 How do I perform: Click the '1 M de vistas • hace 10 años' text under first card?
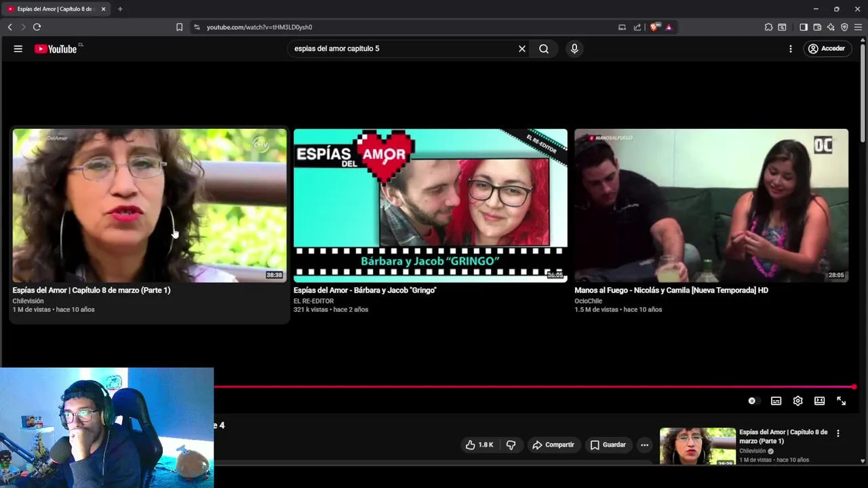tap(53, 310)
